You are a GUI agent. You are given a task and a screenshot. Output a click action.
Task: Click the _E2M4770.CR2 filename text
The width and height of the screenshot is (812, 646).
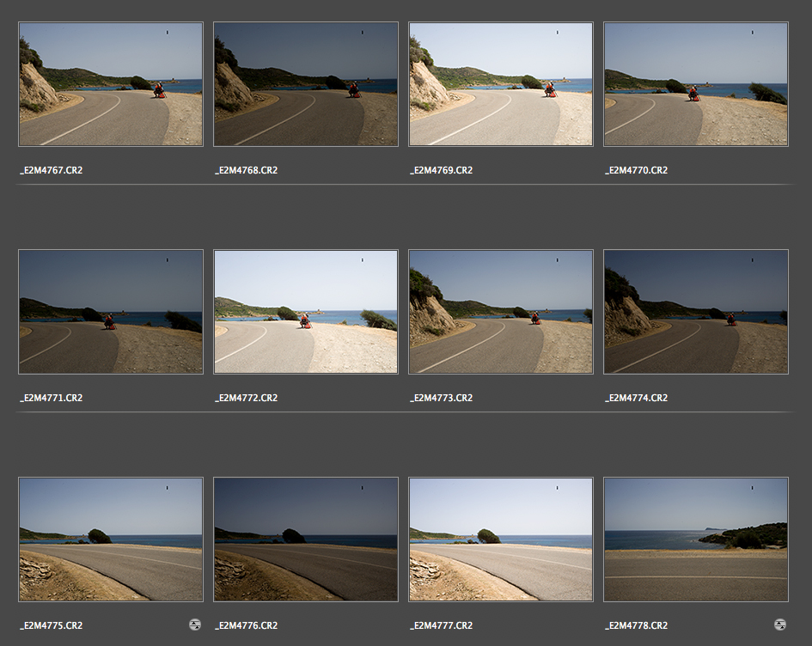pyautogui.click(x=637, y=170)
